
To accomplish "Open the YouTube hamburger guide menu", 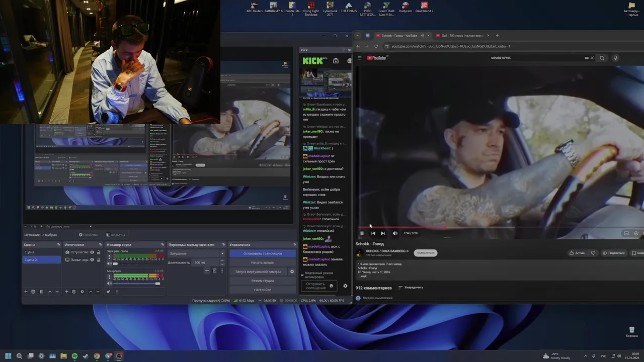I will pos(359,58).
